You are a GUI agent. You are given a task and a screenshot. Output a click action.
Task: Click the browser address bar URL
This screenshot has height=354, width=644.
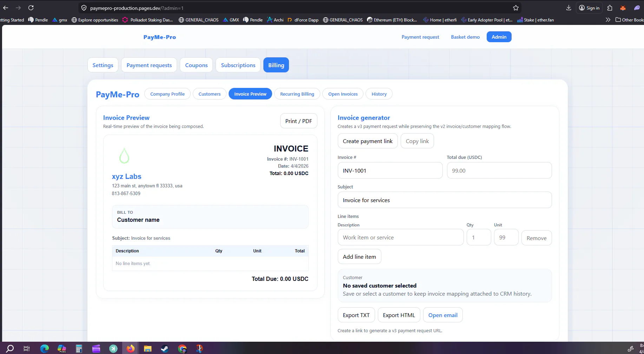tap(137, 8)
